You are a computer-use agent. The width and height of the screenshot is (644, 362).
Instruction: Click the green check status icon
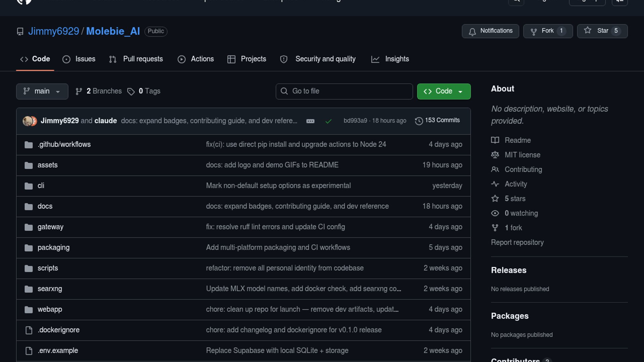328,121
